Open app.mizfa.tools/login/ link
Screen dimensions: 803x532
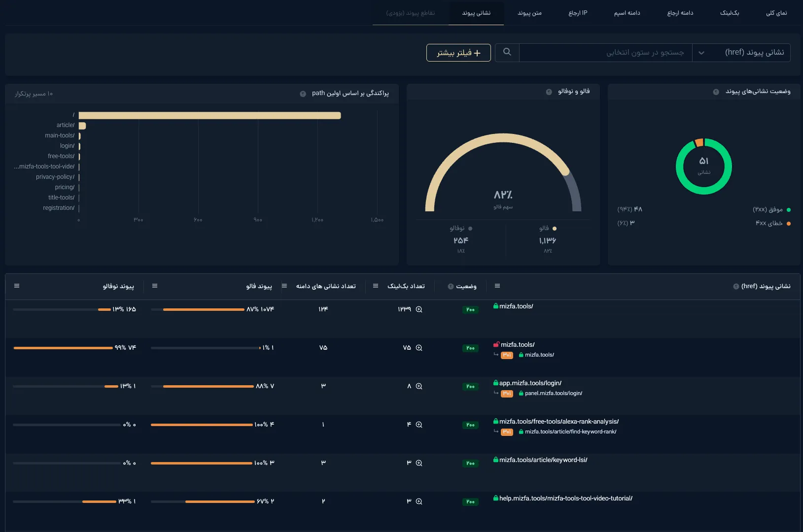pos(530,383)
